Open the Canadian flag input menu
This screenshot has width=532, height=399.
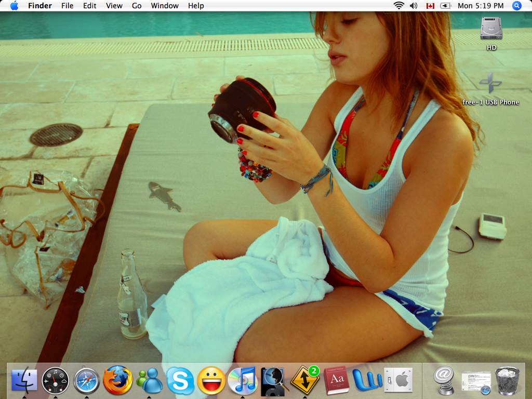tap(430, 6)
